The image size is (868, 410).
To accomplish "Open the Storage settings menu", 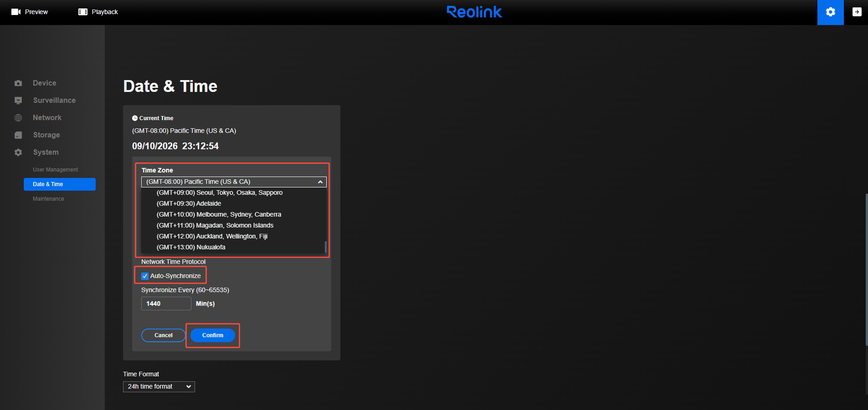I will (46, 135).
